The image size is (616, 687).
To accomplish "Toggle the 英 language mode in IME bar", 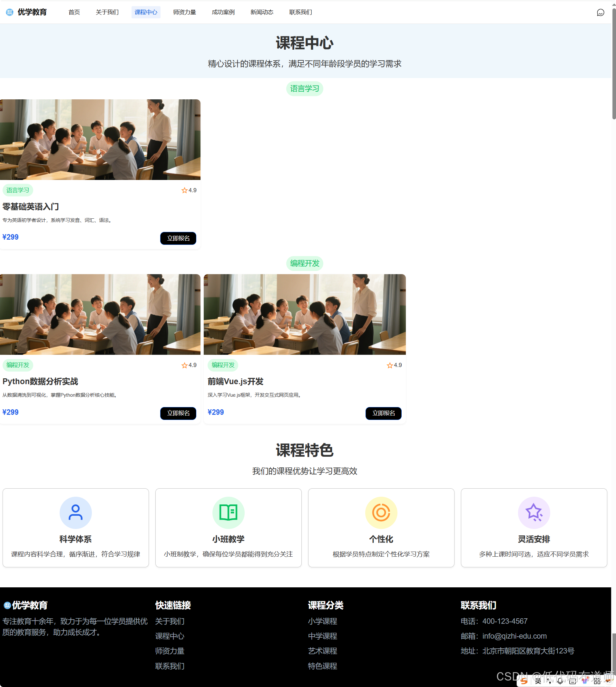I will pos(538,681).
